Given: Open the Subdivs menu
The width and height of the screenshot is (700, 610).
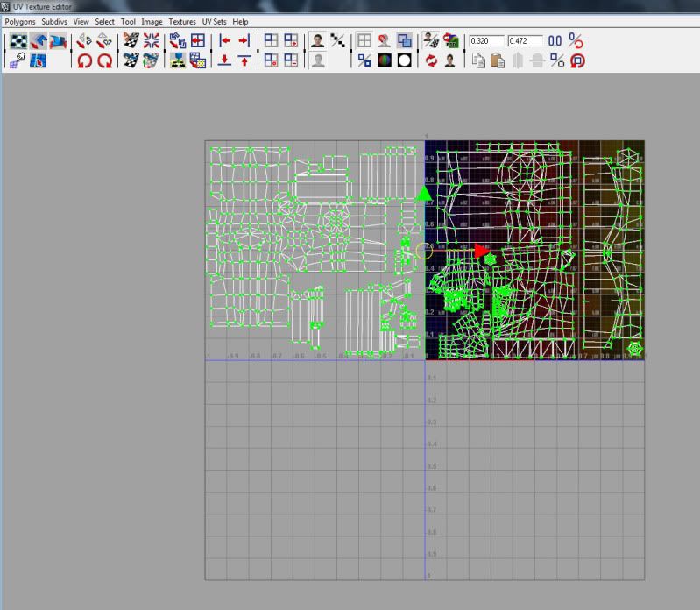Looking at the screenshot, I should coord(54,21).
